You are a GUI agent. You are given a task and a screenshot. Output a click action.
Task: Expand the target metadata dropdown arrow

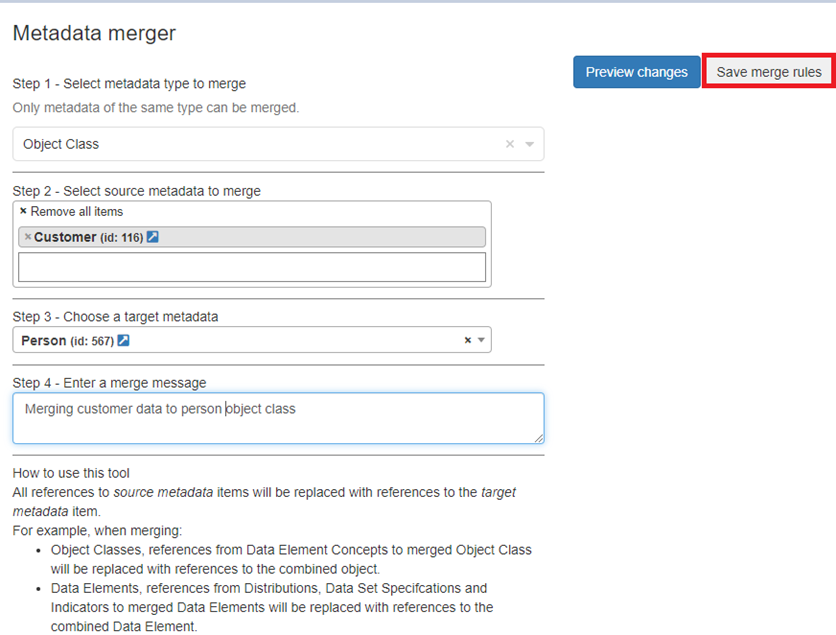pyautogui.click(x=481, y=341)
